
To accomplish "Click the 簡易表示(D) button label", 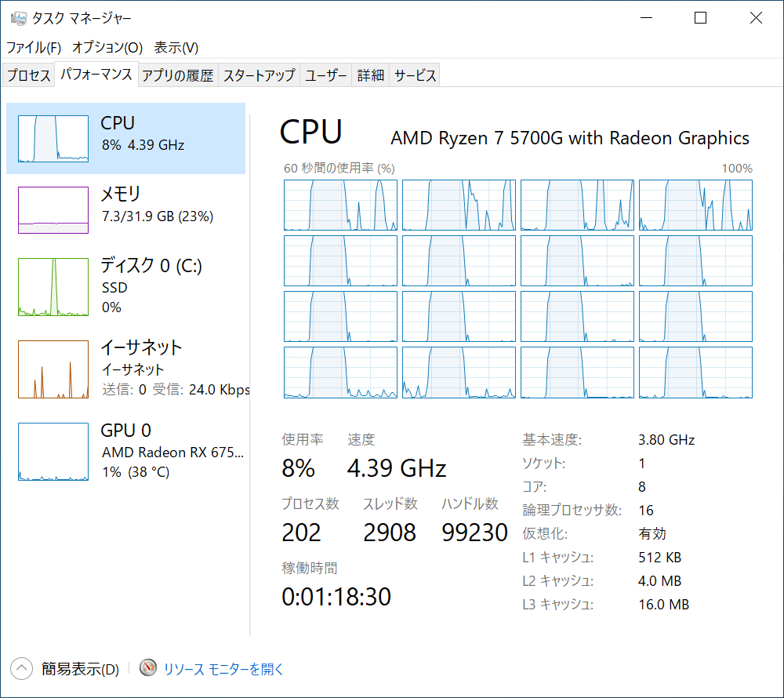I will click(80, 669).
